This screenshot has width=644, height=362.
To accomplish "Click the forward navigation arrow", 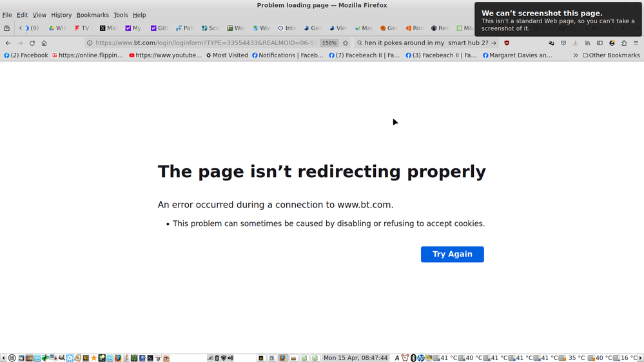I will (20, 43).
